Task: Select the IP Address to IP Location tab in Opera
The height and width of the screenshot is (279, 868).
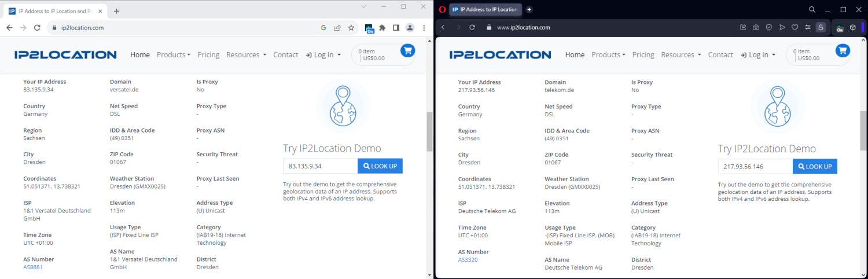Action: (486, 9)
